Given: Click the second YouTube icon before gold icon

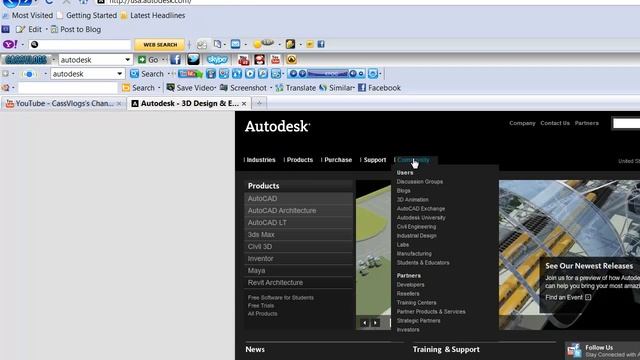Looking at the screenshot, I should tap(276, 60).
